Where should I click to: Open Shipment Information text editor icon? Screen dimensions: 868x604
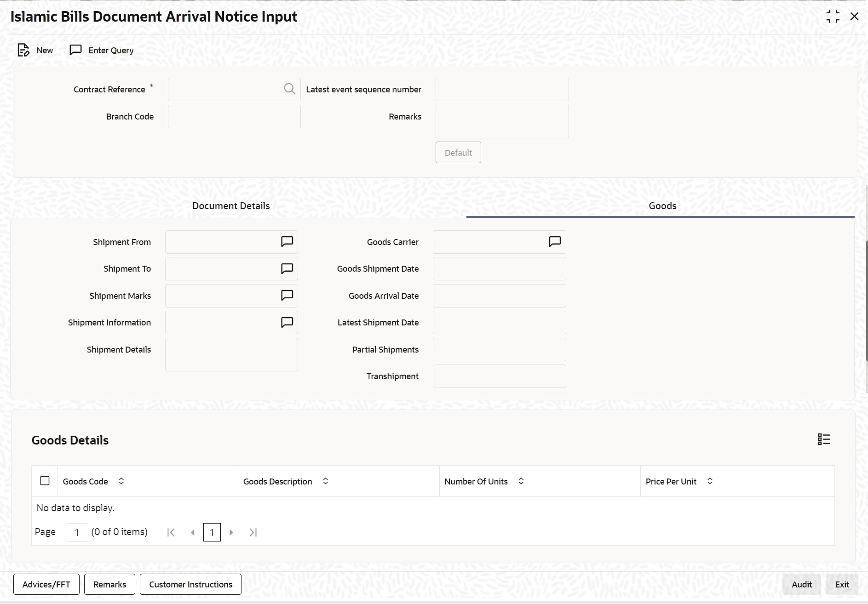pyautogui.click(x=287, y=322)
